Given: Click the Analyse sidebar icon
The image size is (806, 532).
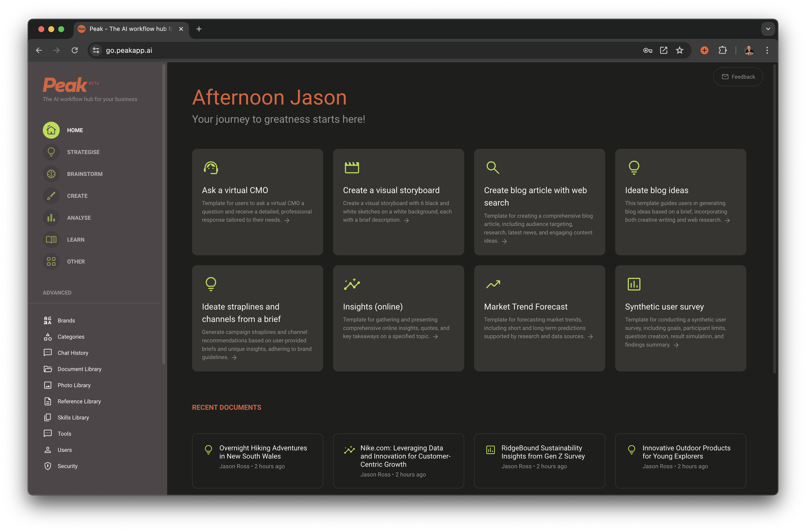Looking at the screenshot, I should (50, 217).
